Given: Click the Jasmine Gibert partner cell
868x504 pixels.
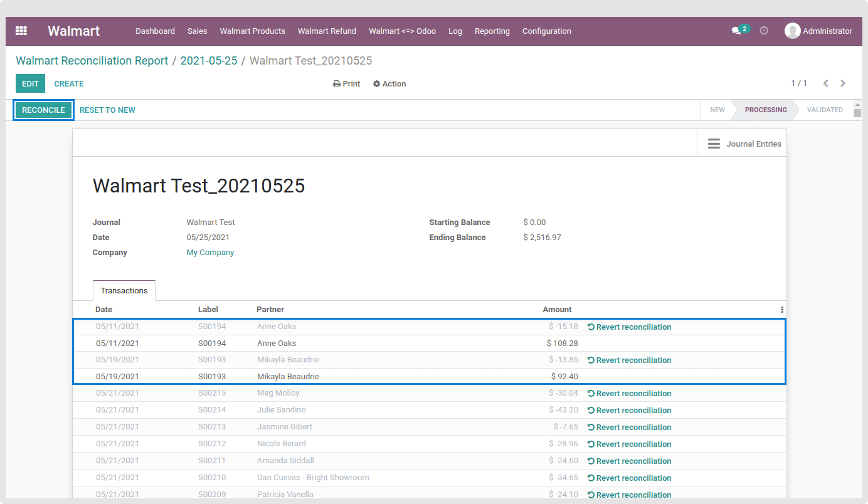Looking at the screenshot, I should pos(285,427).
